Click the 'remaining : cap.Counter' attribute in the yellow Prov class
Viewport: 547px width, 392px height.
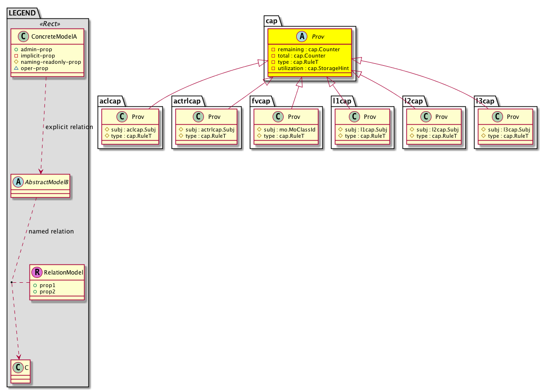308,49
